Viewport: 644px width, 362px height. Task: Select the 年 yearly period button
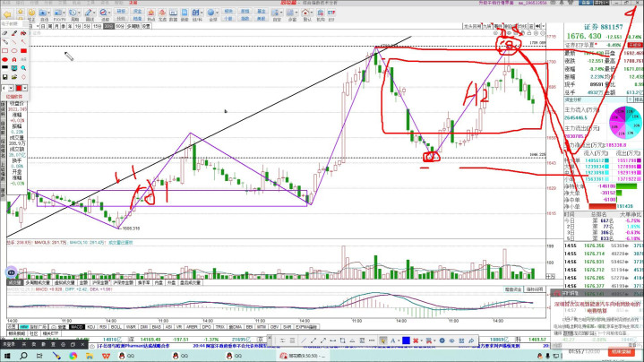click(x=70, y=26)
